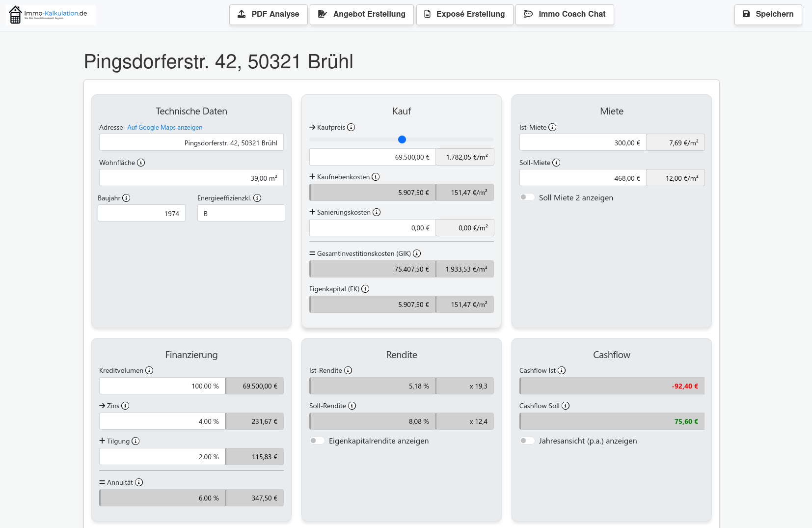Open Immo-Kalkulation.de logo home

tap(51, 15)
